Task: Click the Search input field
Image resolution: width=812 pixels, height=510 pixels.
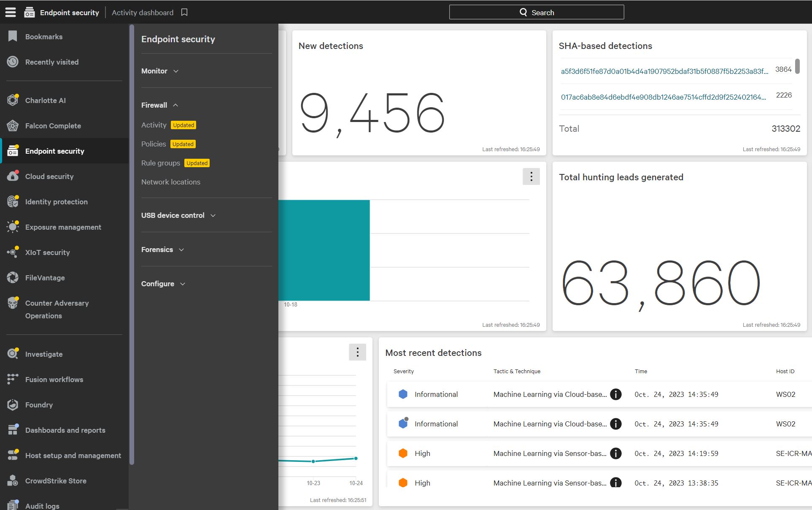Action: [x=537, y=12]
